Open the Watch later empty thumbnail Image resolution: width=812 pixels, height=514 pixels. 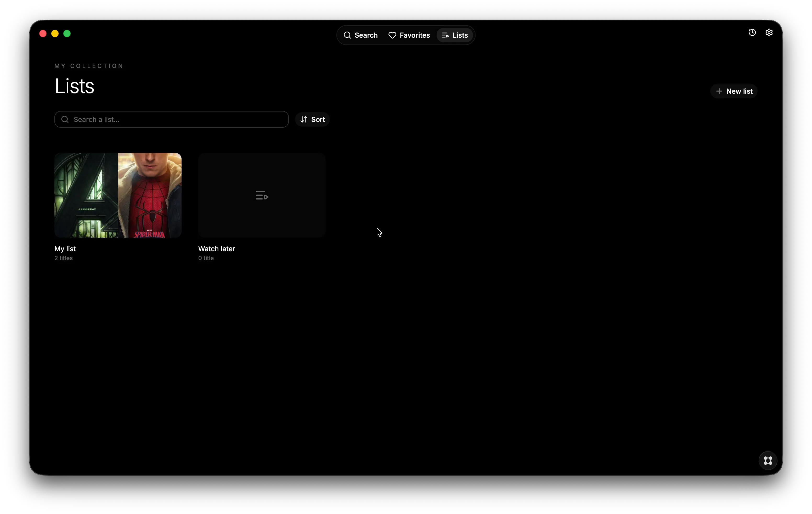pos(262,195)
